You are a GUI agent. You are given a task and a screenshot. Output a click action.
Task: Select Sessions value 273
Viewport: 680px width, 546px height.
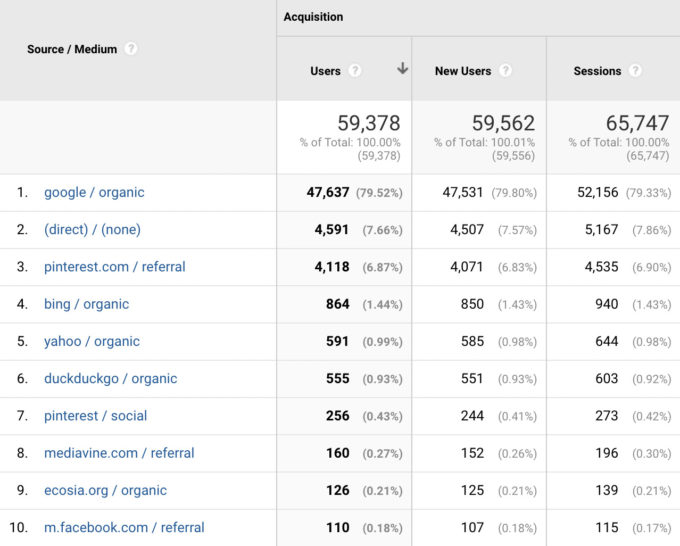tap(607, 416)
